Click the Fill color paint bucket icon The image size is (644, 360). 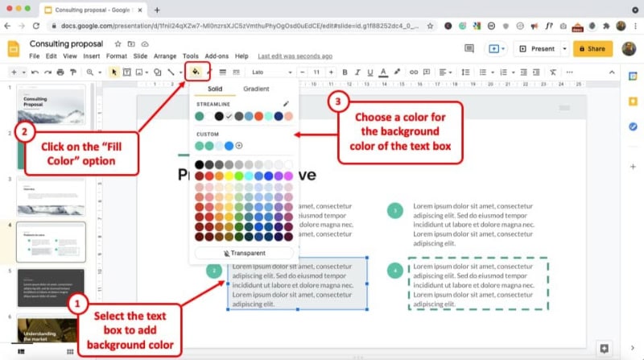click(x=196, y=72)
